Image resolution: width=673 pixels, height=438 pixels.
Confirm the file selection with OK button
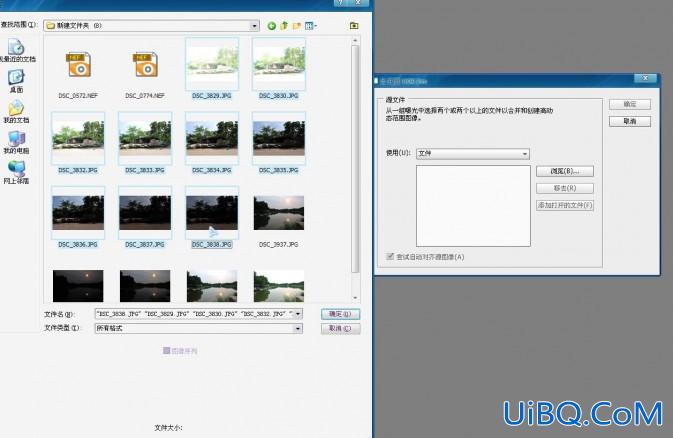340,314
